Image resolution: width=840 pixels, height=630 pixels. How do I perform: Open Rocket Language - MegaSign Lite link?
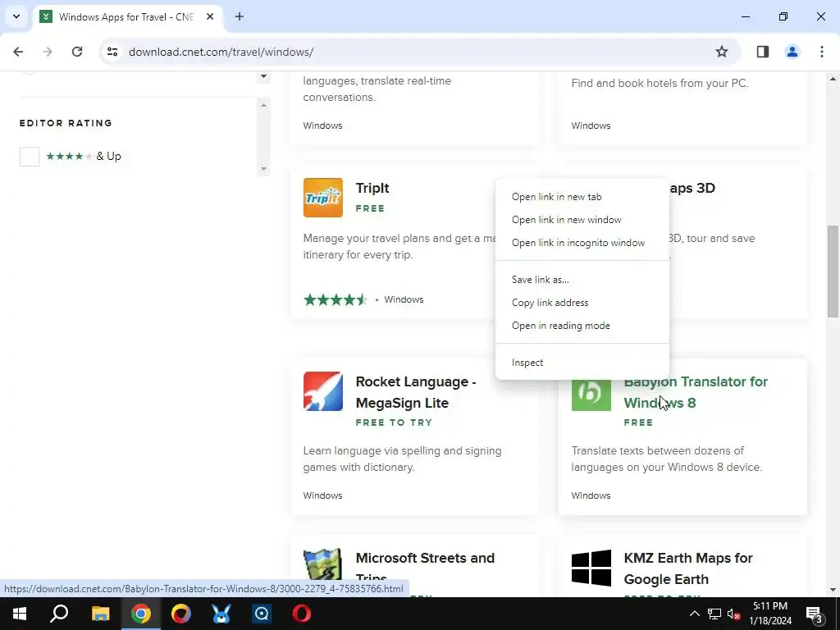point(416,392)
